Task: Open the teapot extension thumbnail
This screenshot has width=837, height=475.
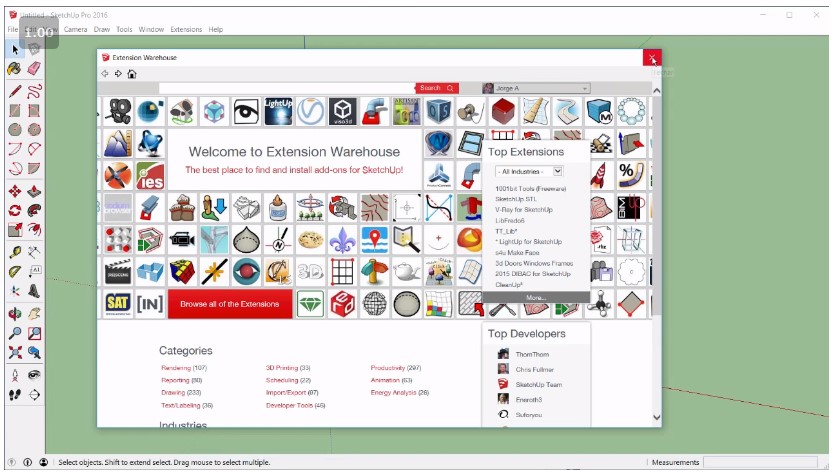Action: coord(406,272)
